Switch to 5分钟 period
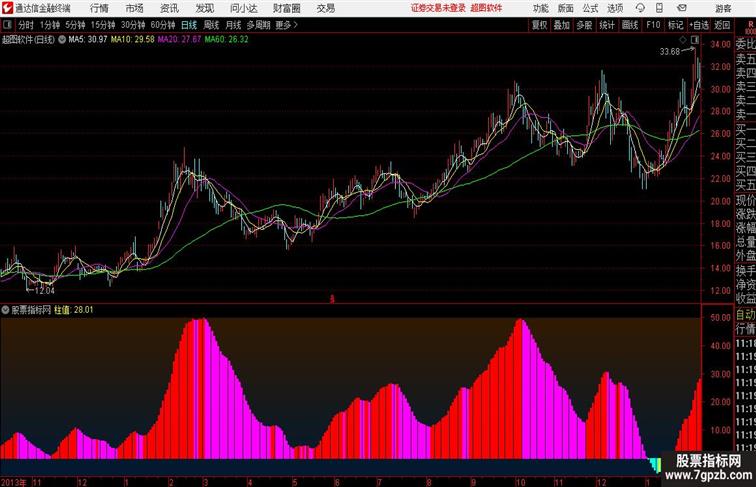 click(x=75, y=25)
